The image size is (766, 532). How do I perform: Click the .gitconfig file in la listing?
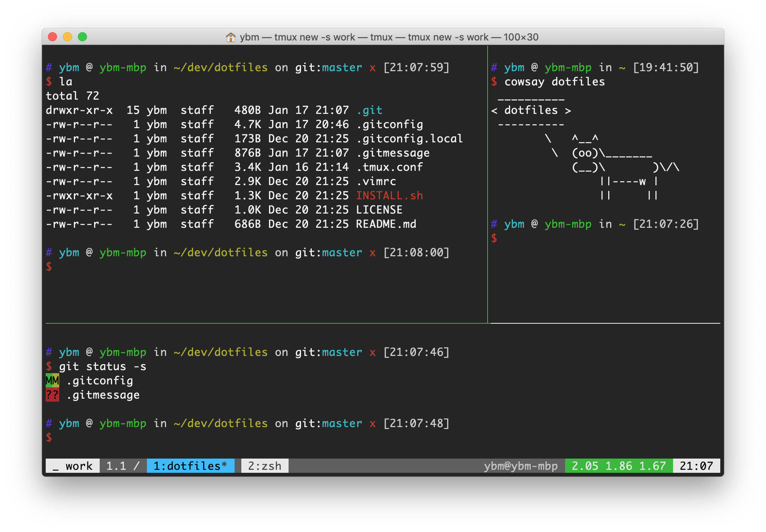click(x=390, y=124)
